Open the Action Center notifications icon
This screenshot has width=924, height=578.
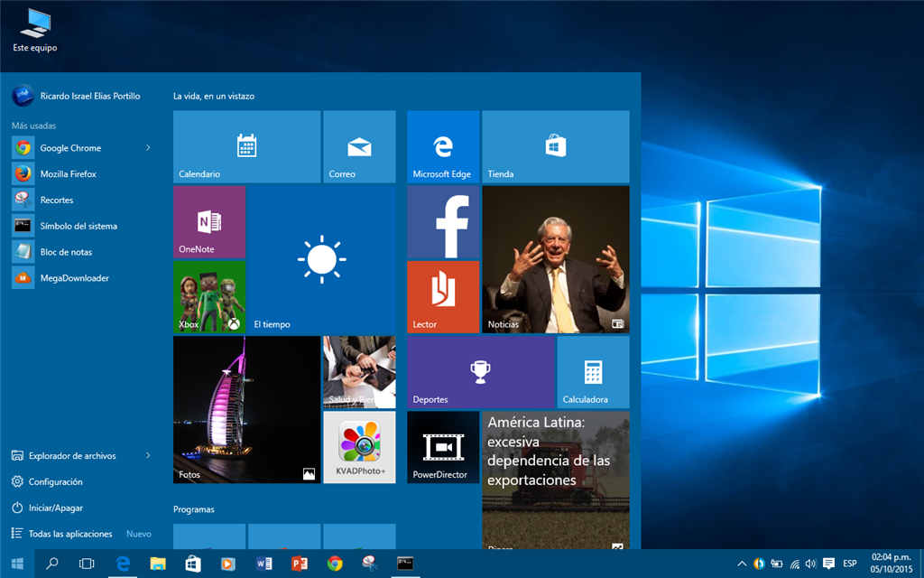coord(828,564)
